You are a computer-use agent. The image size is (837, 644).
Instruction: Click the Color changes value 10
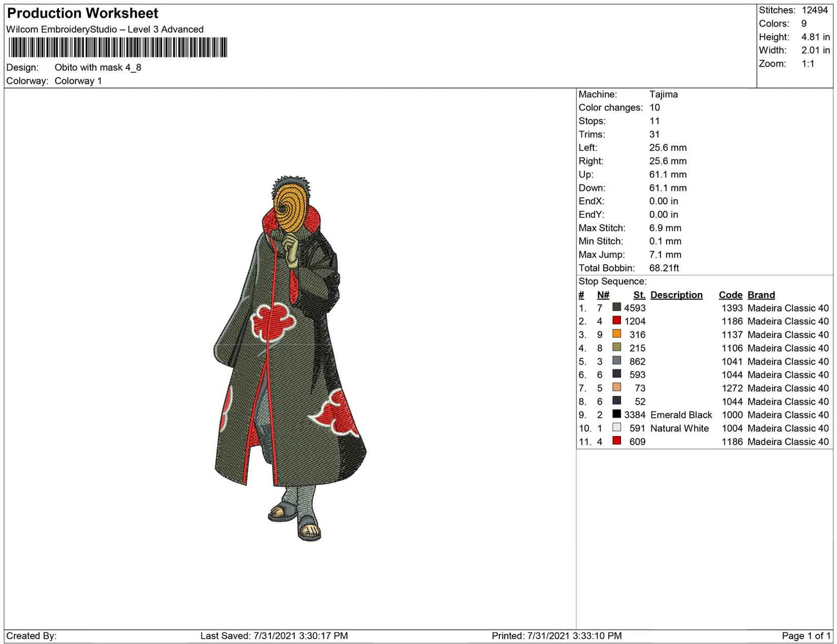(655, 108)
